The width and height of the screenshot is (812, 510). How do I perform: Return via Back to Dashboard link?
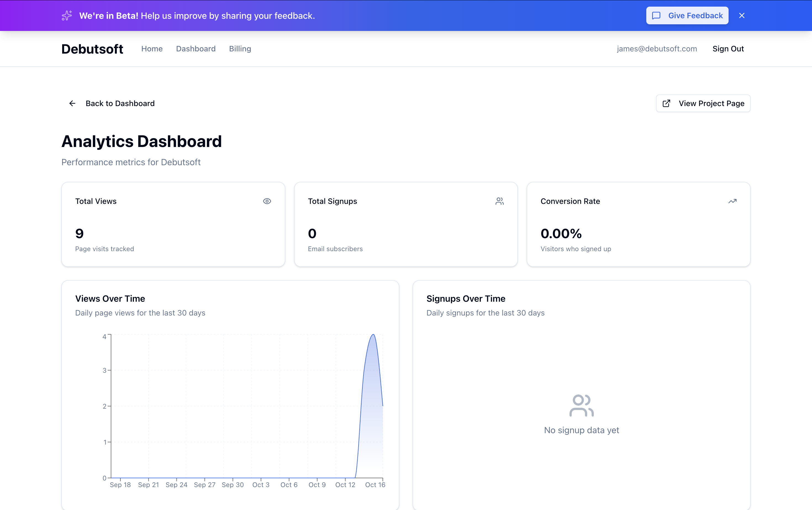120,103
